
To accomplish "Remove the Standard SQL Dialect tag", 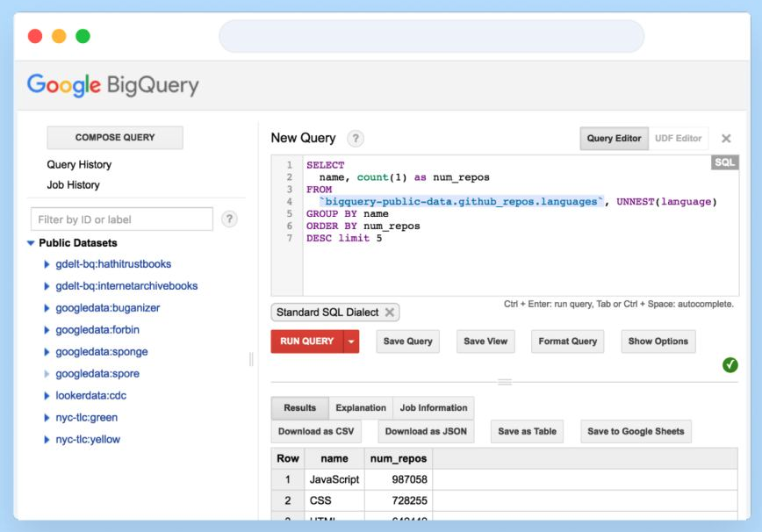I will click(389, 313).
